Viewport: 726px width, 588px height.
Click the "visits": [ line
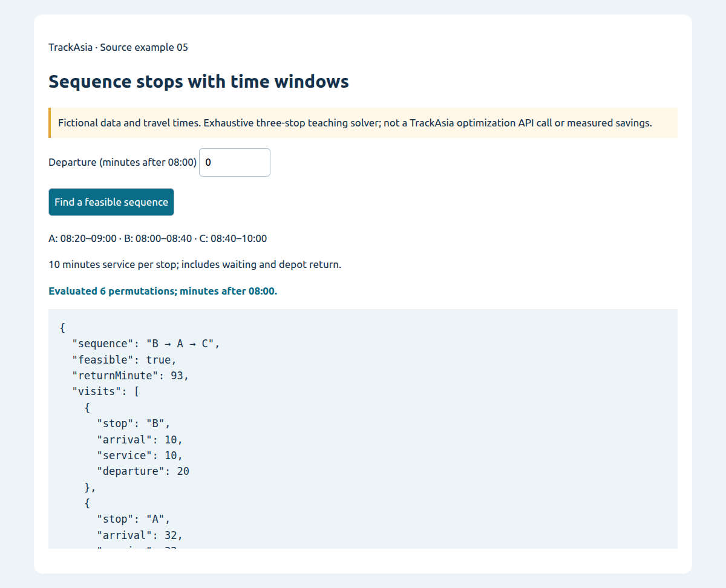tap(106, 391)
